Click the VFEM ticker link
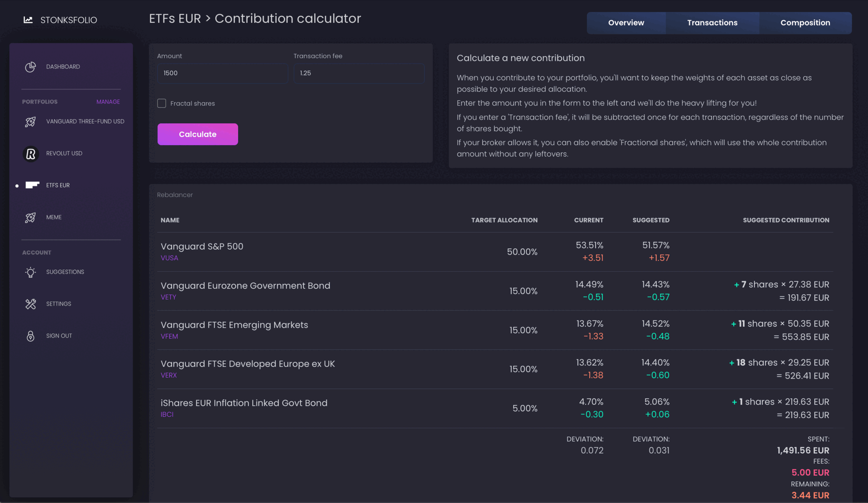Viewport: 868px width, 503px height. (x=170, y=336)
